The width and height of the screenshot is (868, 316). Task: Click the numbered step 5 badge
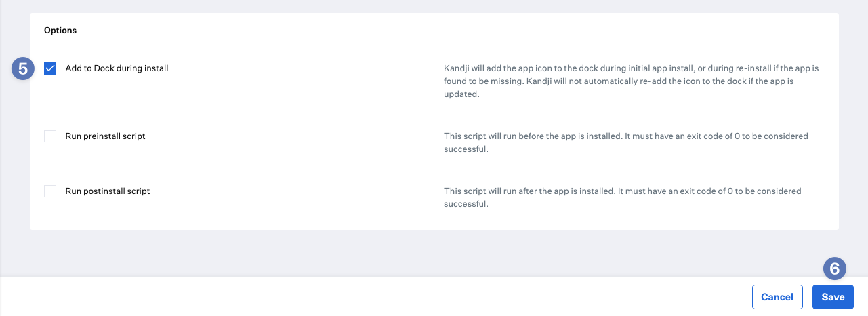23,69
